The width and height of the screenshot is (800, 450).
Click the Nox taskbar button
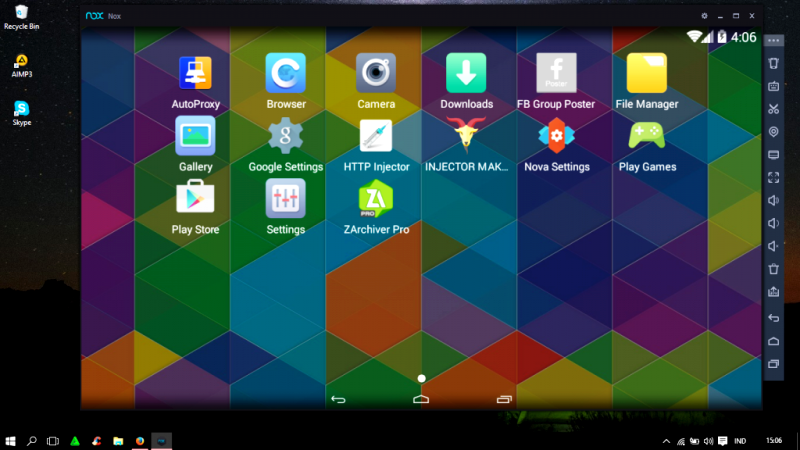click(162, 441)
